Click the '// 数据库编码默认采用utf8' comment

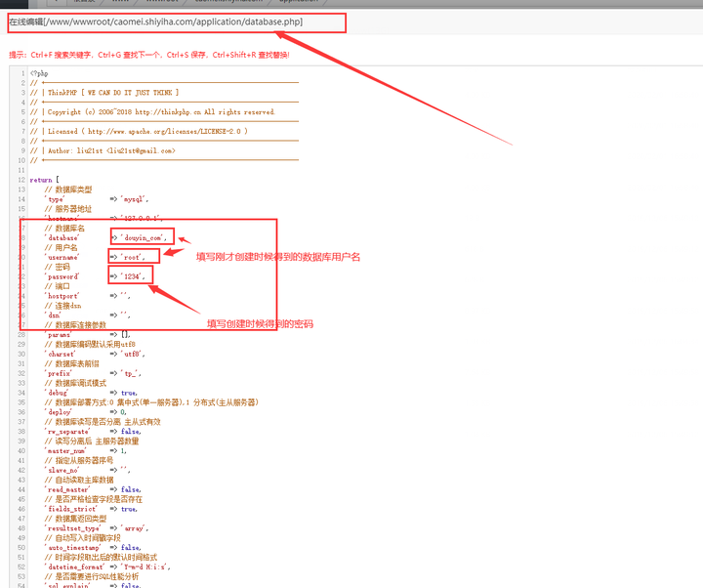pos(90,345)
